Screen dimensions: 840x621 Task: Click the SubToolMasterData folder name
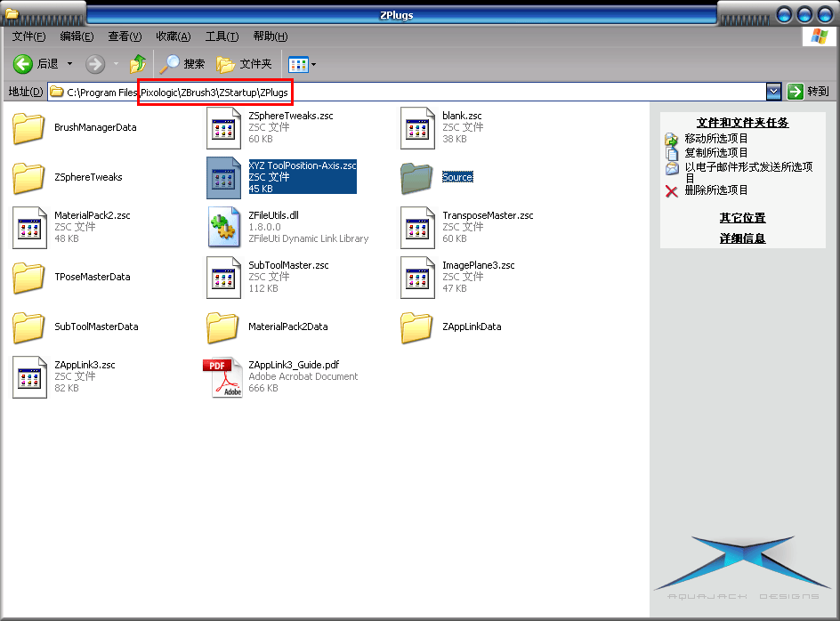tap(96, 327)
